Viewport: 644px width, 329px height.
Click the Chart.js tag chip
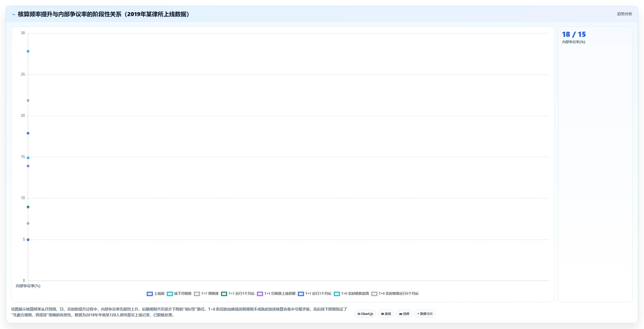click(x=365, y=314)
